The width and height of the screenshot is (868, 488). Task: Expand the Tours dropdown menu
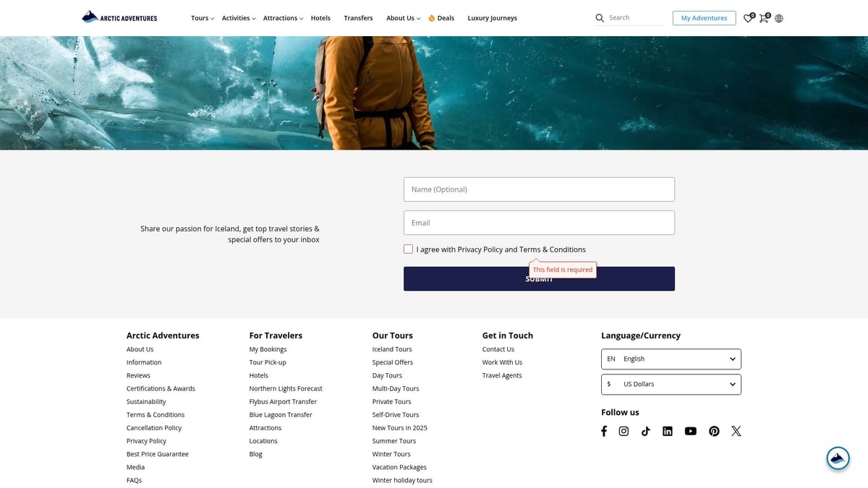(x=202, y=18)
